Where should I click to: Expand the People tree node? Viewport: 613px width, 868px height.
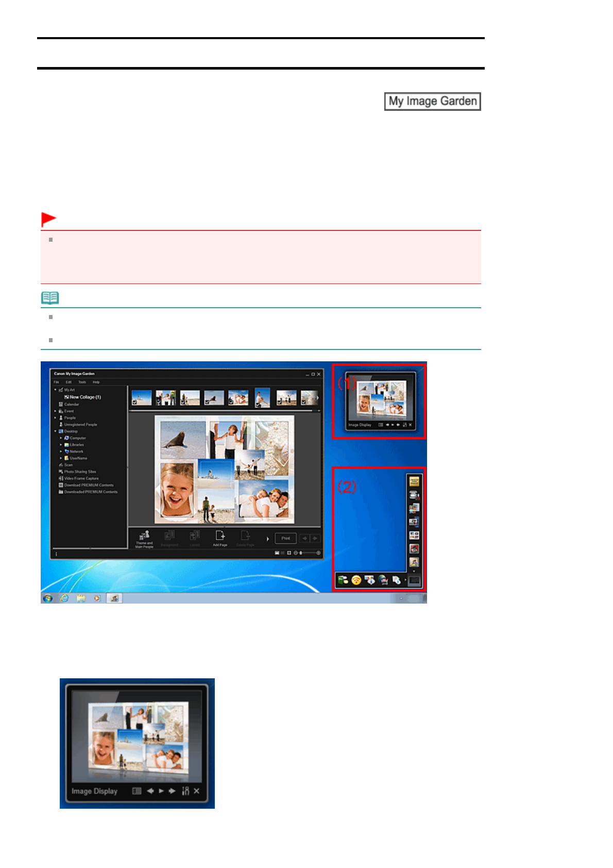pos(56,418)
